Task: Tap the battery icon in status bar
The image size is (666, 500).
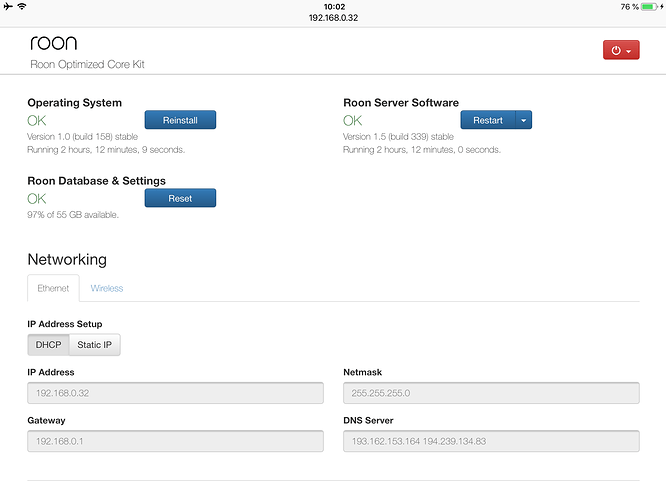Action: [x=649, y=7]
